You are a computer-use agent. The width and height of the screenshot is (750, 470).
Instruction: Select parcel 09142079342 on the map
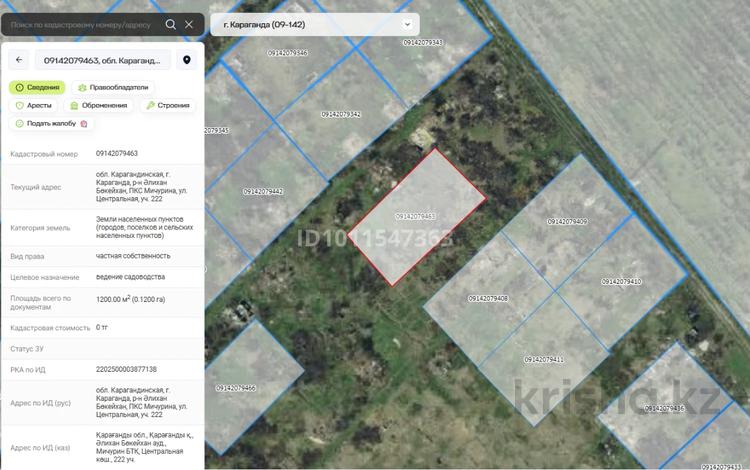pos(341,115)
